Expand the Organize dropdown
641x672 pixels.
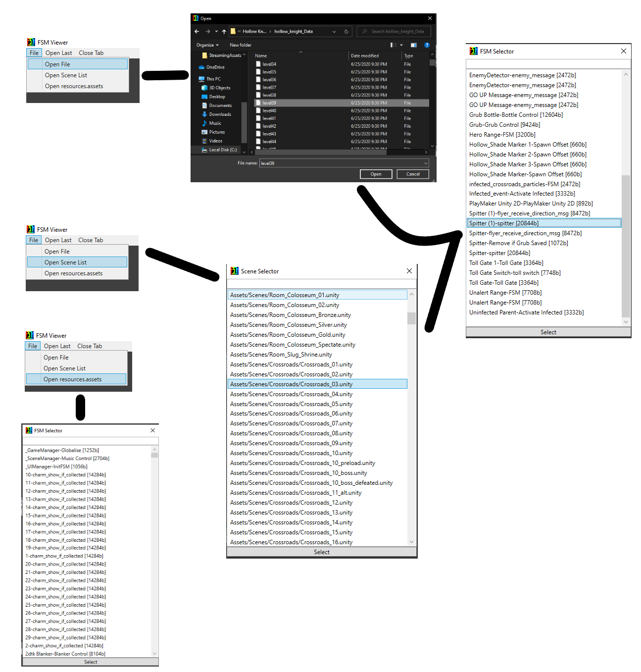[x=207, y=45]
